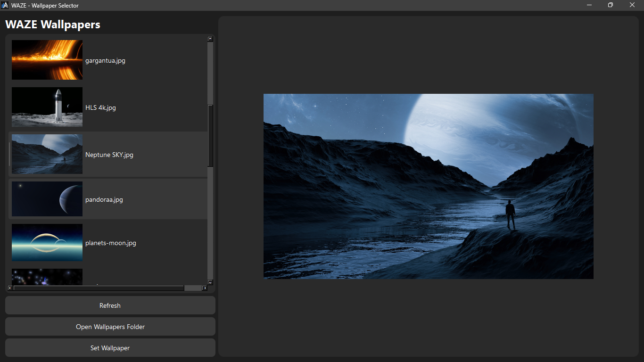Select the gargantua.jpg thumbnail

(x=47, y=60)
